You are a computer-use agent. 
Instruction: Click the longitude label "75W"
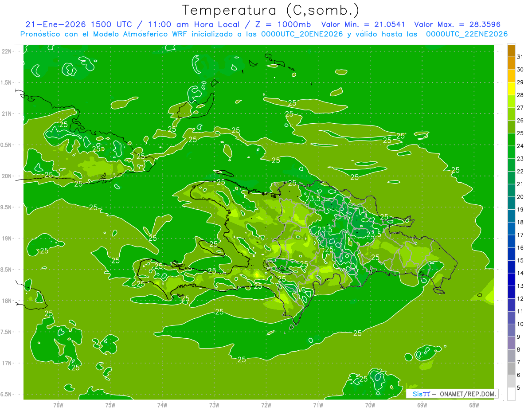110,405
